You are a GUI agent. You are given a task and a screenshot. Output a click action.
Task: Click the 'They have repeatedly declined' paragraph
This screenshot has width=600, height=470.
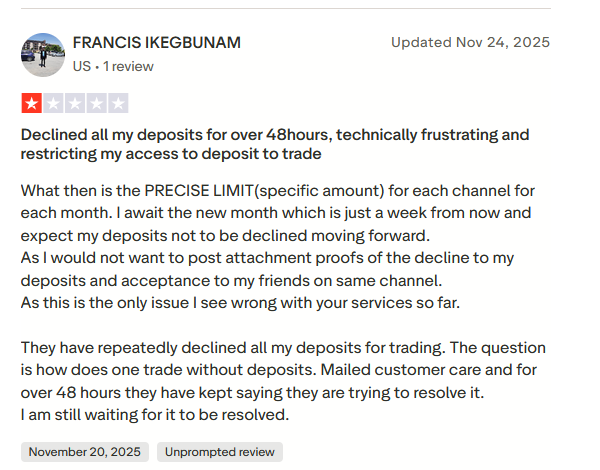pyautogui.click(x=283, y=347)
